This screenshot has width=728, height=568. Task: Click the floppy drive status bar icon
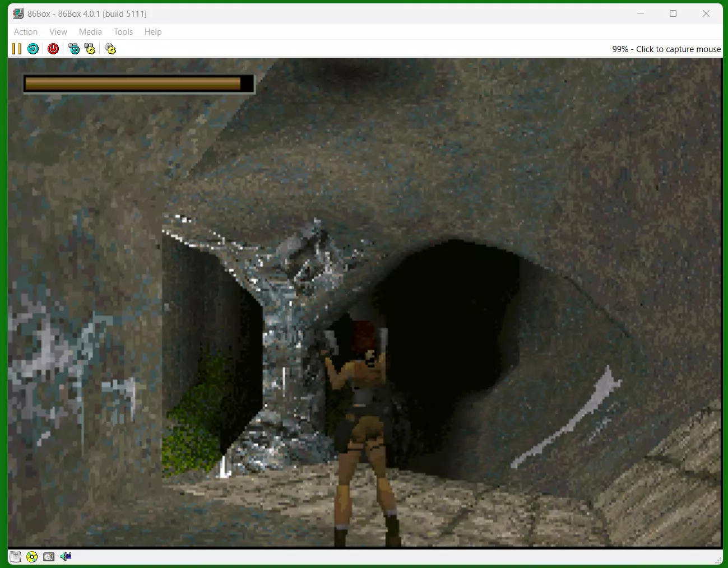tap(15, 557)
